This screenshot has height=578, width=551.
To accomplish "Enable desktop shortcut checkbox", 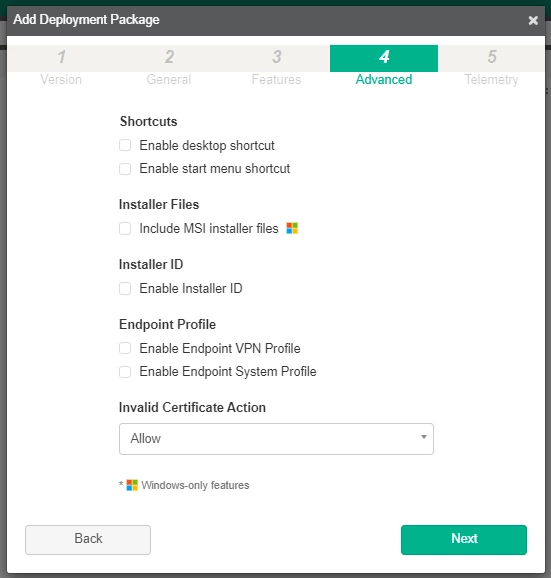I will pos(125,145).
